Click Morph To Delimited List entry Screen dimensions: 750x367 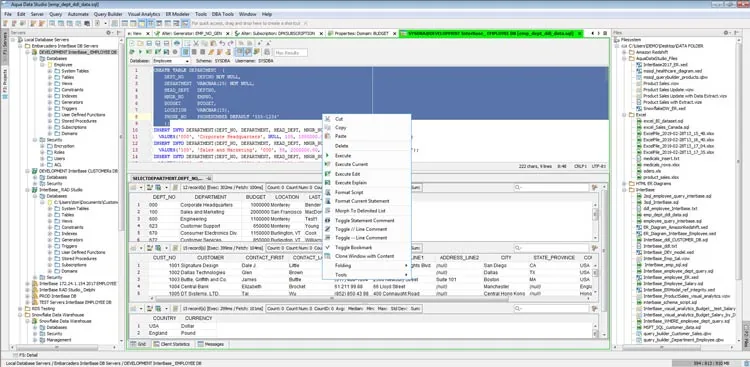(x=360, y=211)
